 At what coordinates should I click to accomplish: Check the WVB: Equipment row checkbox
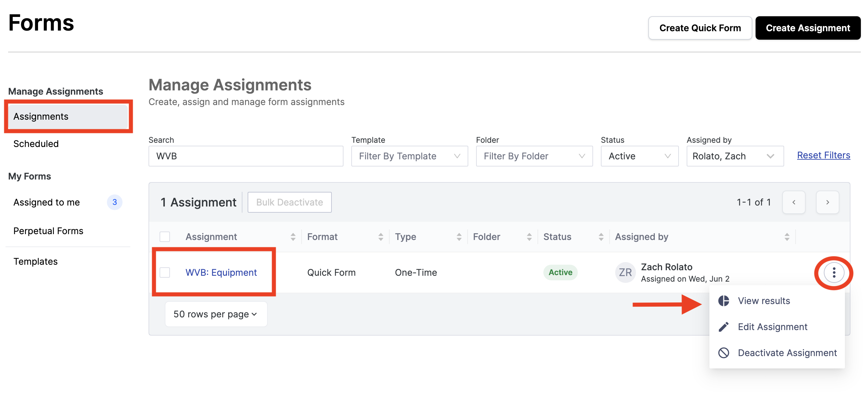tap(165, 272)
